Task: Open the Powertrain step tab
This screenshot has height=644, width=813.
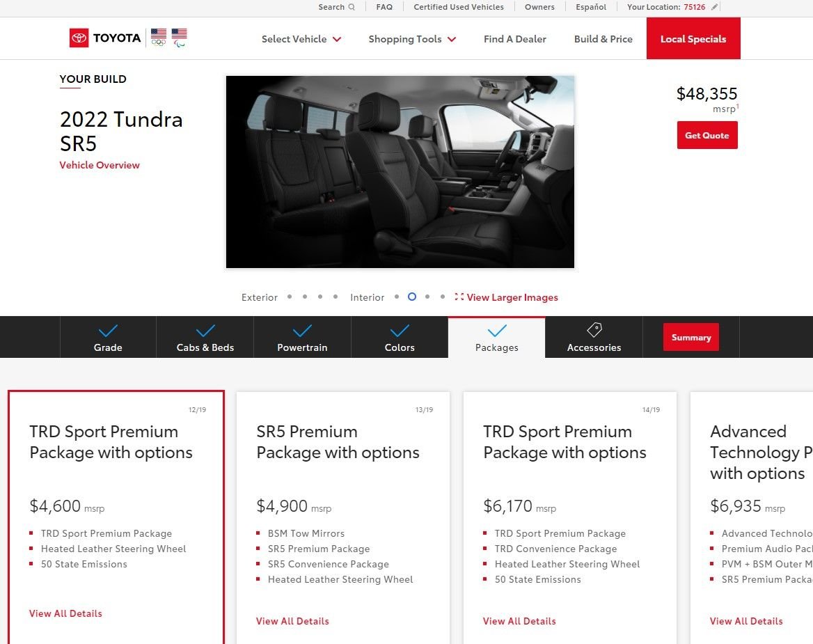Action: (x=302, y=337)
